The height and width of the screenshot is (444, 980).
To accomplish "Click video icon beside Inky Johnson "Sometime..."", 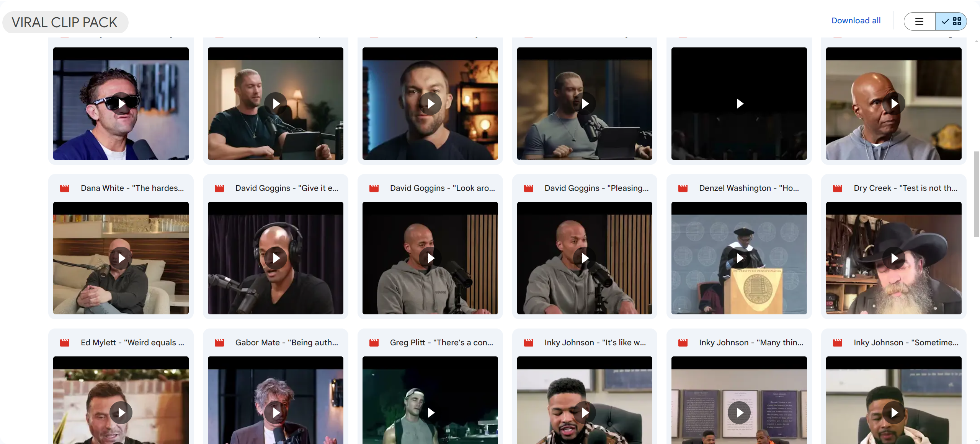I will (838, 343).
